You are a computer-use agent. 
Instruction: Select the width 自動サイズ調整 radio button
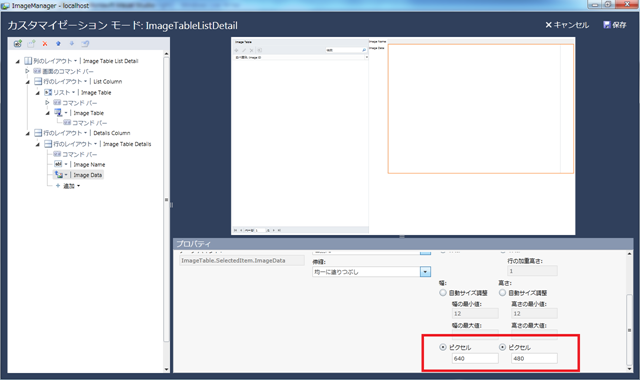(443, 293)
